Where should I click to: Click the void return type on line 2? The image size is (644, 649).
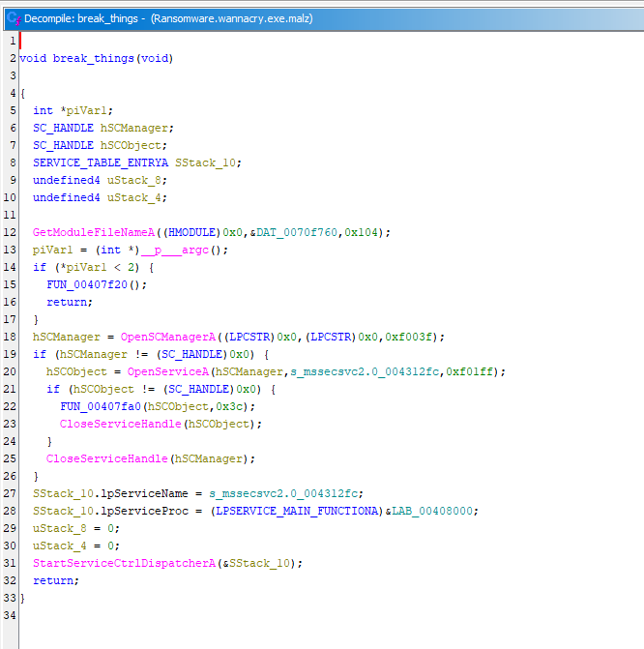click(x=33, y=58)
